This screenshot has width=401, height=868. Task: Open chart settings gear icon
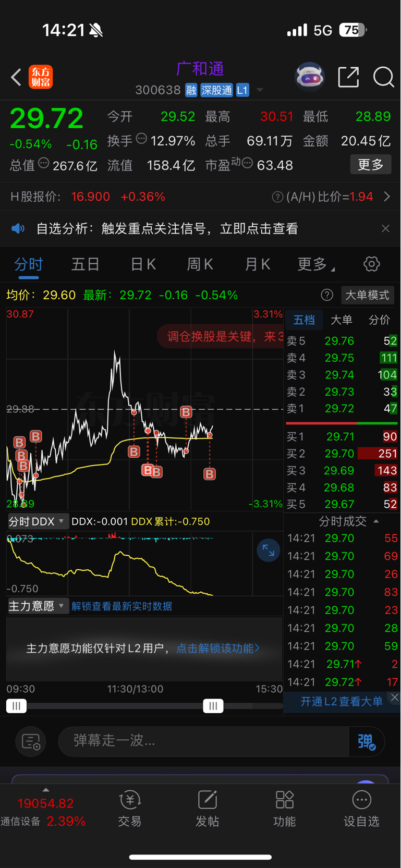coord(371,264)
